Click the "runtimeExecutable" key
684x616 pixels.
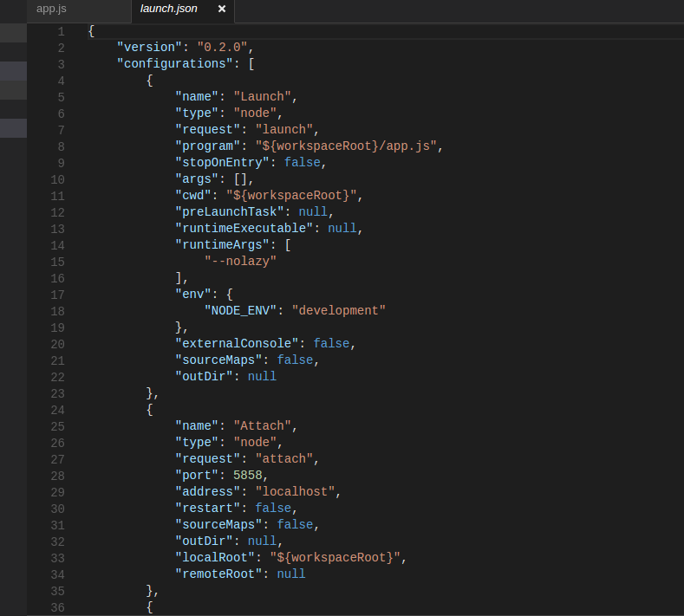(x=244, y=228)
